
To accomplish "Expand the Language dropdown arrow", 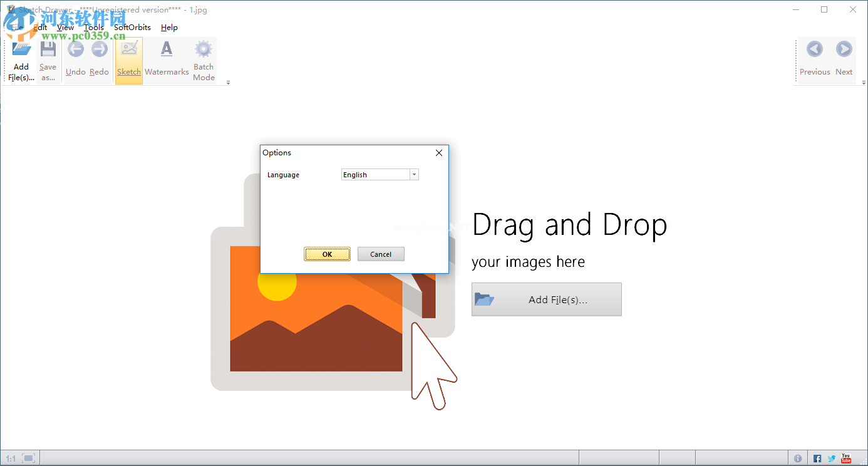I will click(414, 175).
